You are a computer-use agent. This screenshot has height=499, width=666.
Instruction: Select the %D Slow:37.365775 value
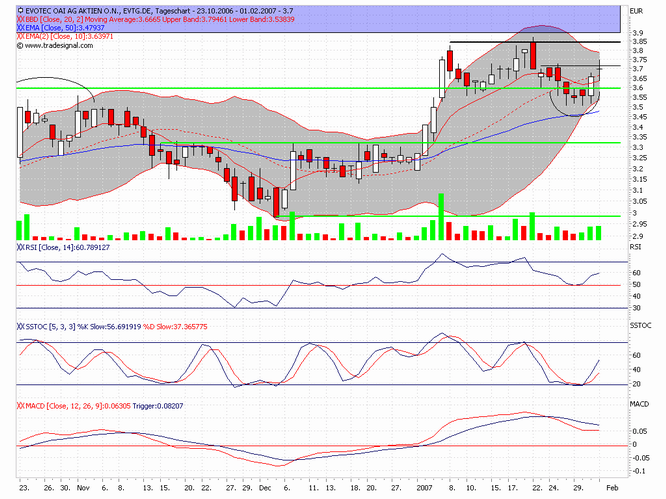pos(175,327)
